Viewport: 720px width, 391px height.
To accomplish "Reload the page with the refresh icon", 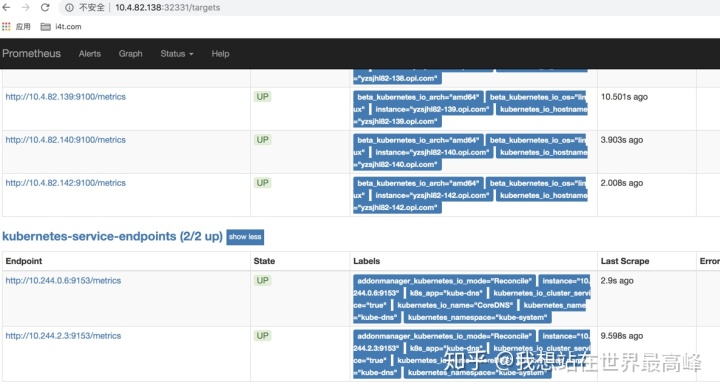I will 45,7.
